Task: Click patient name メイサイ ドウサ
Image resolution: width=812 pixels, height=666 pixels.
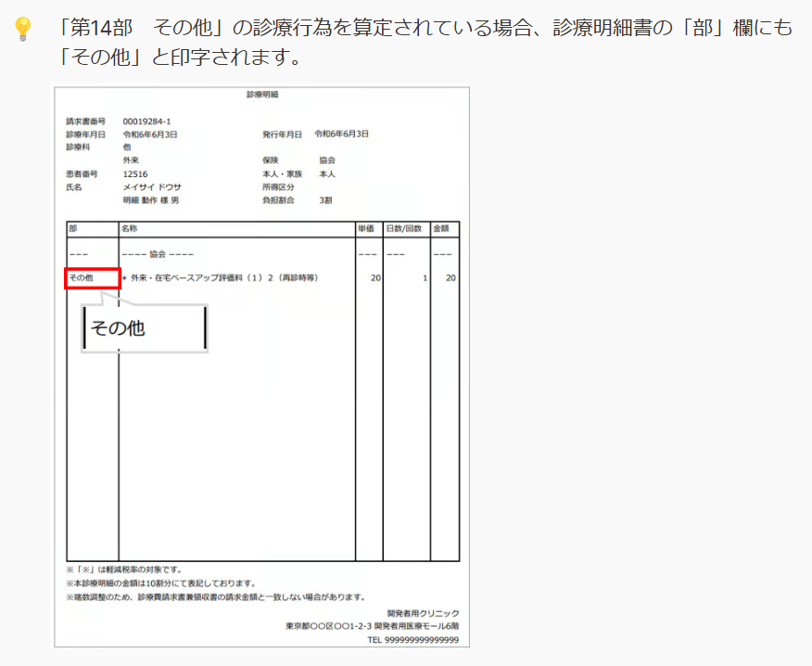Action: [152, 187]
